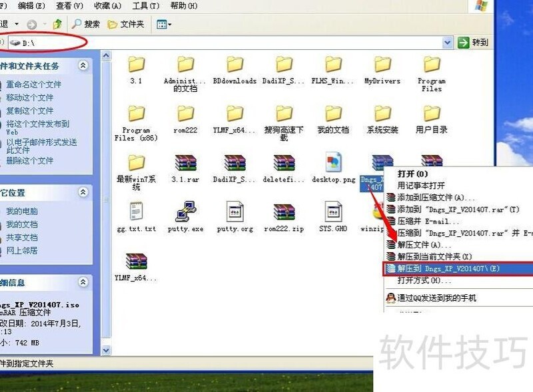Select the desktop.png image file

pyautogui.click(x=333, y=164)
